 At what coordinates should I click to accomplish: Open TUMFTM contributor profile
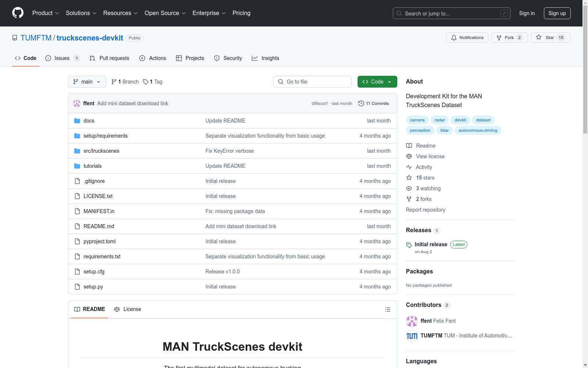459,336
